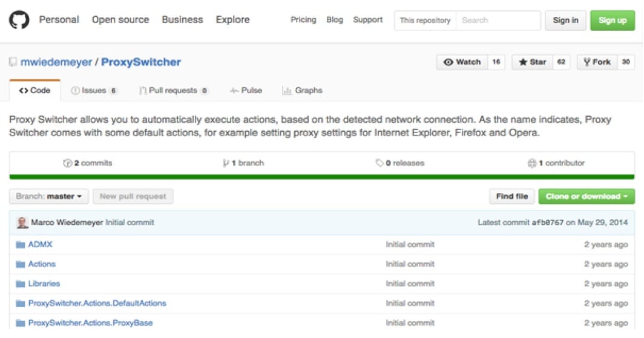Click the repository book icon beside mwiedemeyer
The height and width of the screenshot is (338, 644).
coord(13,62)
